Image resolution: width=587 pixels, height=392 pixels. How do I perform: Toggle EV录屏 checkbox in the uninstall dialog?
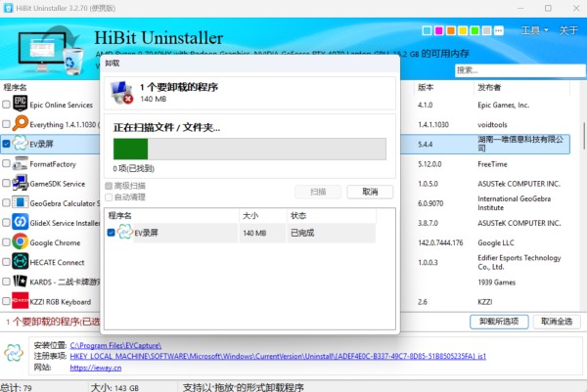[x=111, y=233]
